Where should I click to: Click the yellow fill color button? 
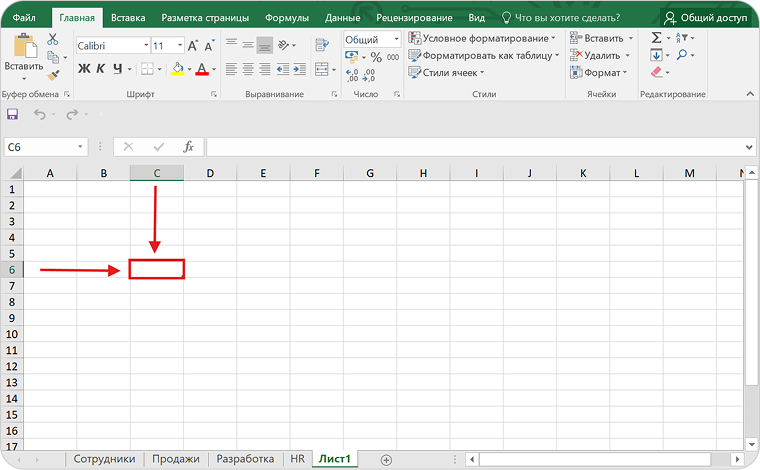[x=176, y=69]
